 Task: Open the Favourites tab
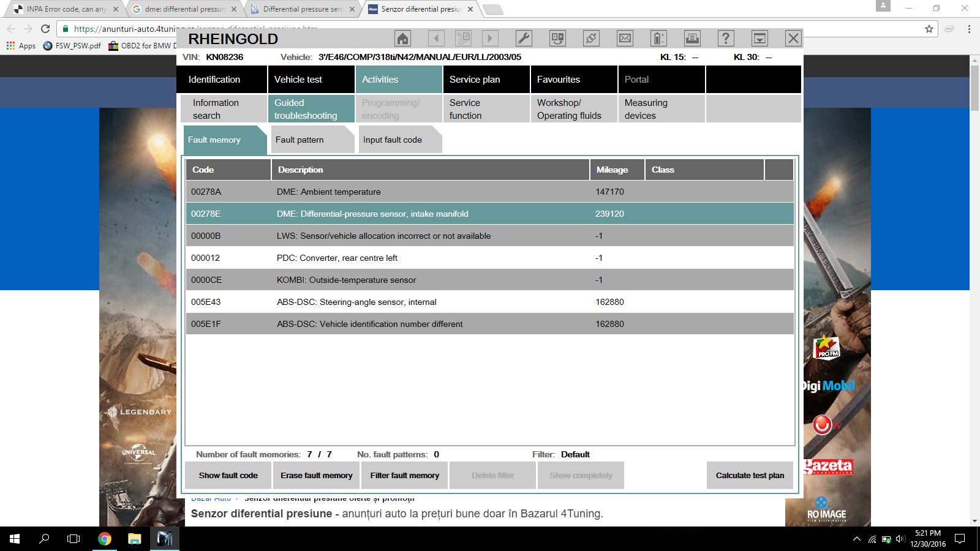[574, 80]
